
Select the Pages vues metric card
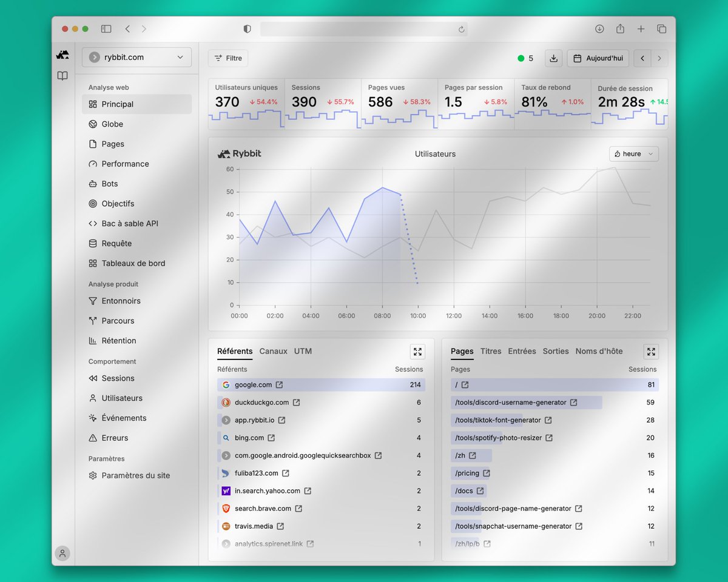[399, 104]
